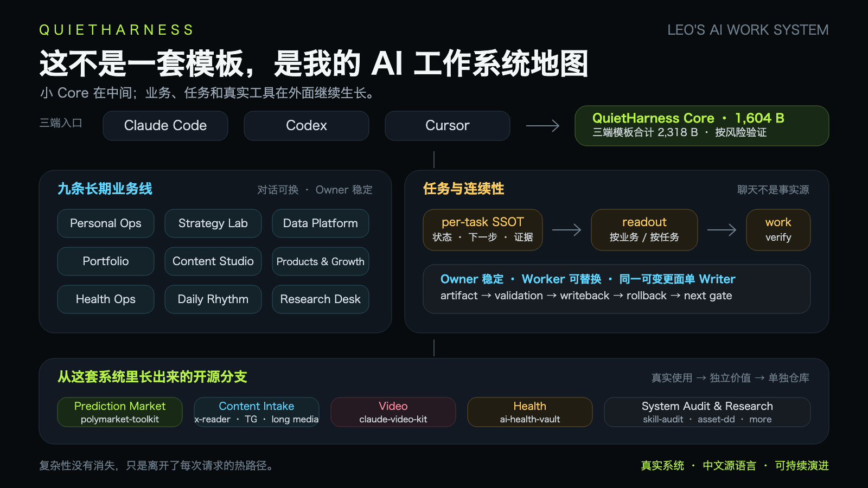The image size is (868, 488).
Task: Choose the Products & Growth chip
Action: pyautogui.click(x=321, y=261)
